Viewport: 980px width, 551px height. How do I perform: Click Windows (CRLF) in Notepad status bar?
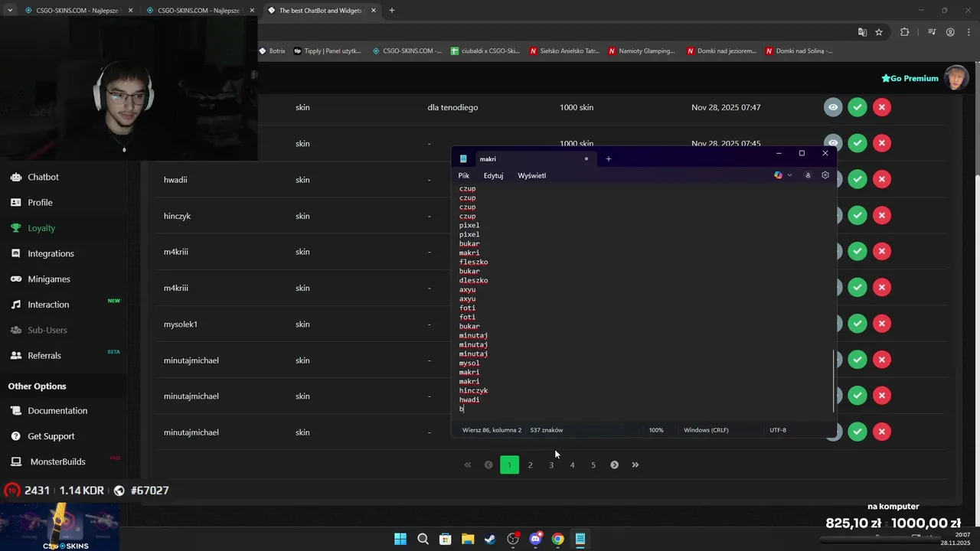706,430
